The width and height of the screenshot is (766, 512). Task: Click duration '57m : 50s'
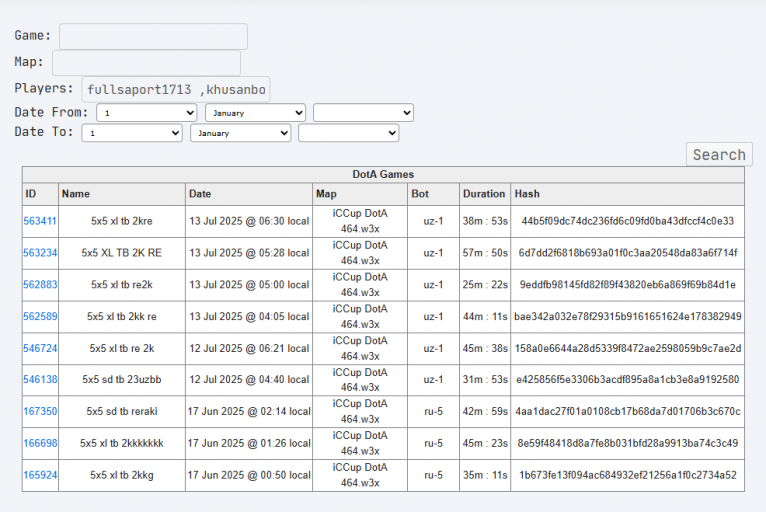pyautogui.click(x=485, y=253)
